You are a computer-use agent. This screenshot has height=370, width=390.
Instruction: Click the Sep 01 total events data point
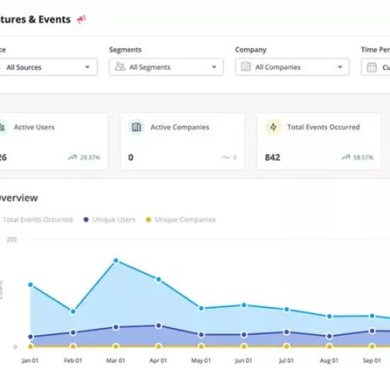tap(372, 316)
